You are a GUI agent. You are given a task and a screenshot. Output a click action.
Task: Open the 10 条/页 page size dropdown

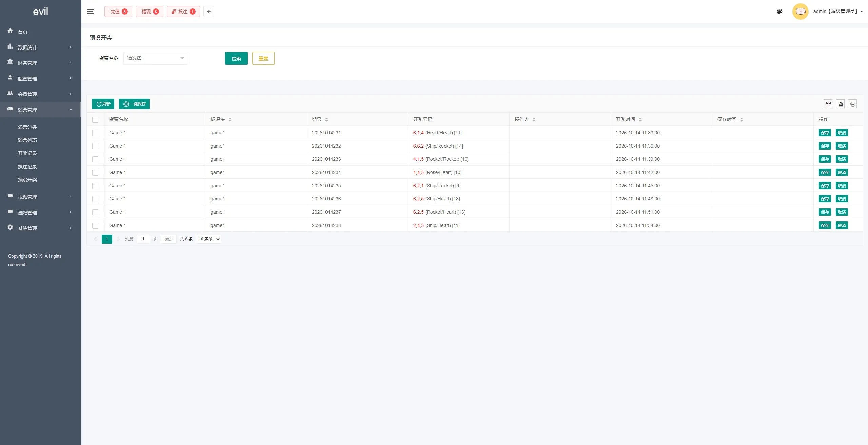coord(209,239)
